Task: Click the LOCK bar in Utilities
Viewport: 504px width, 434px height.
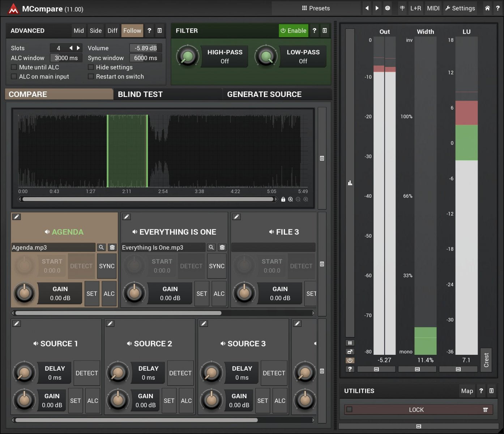Action: 417,409
